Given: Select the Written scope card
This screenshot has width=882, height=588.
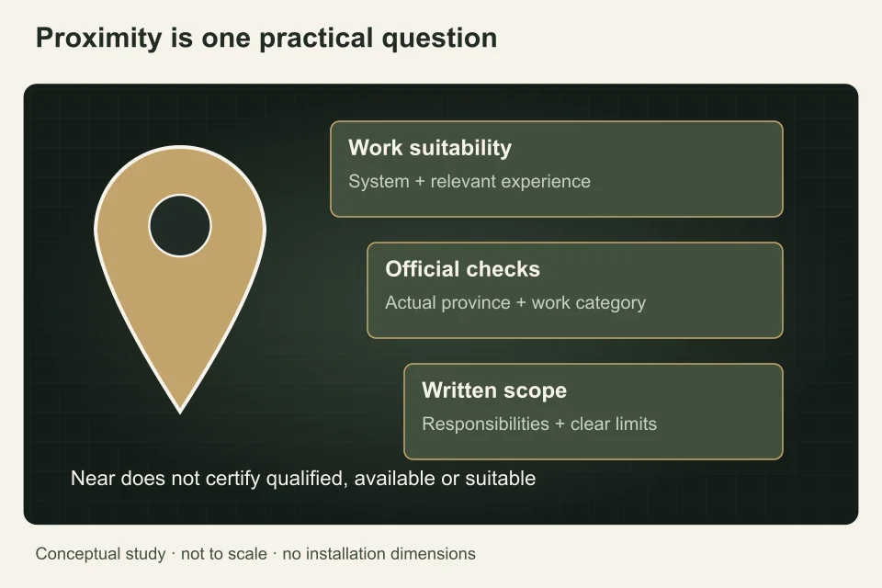Looking at the screenshot, I should click(x=594, y=412).
